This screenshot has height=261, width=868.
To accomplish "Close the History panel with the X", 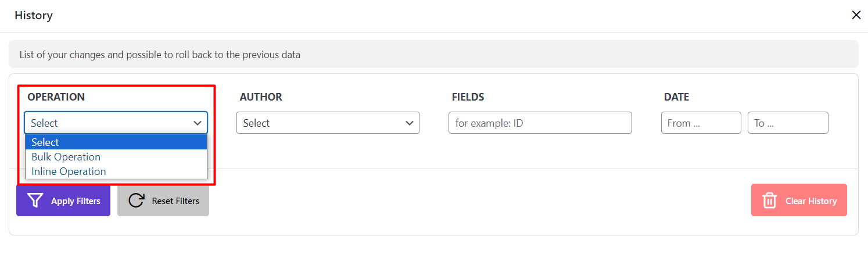I will point(856,15).
